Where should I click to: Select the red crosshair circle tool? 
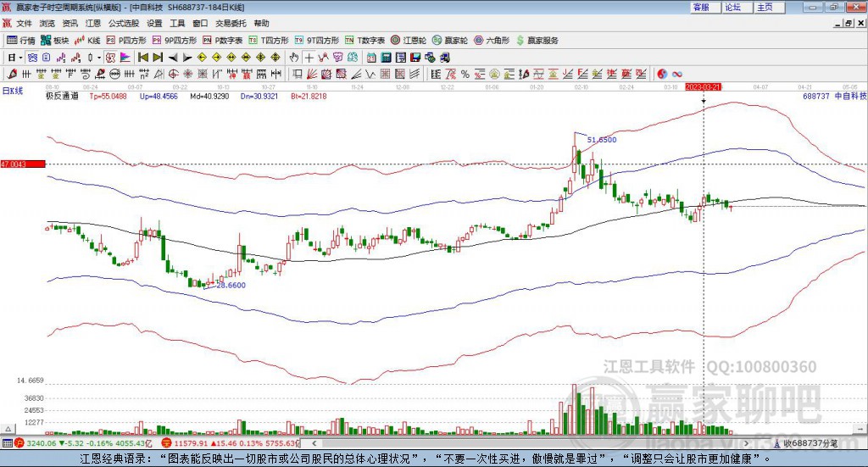173,74
